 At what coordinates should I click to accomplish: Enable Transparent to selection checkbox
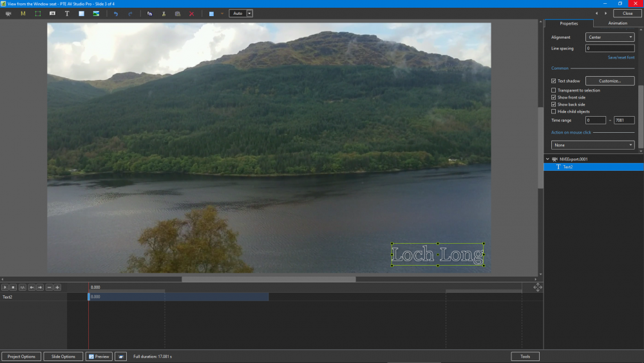[x=554, y=90]
